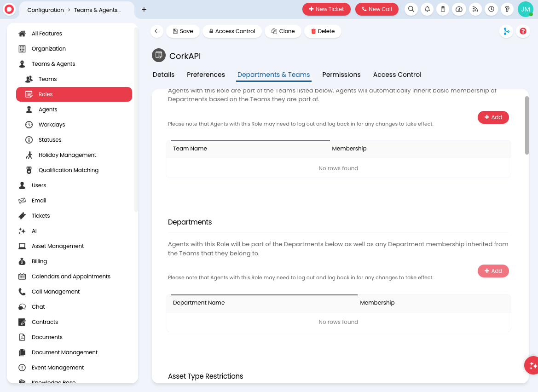The height and width of the screenshot is (392, 538).
Task: Open the AI sparkle assistant button
Action: pos(532,365)
